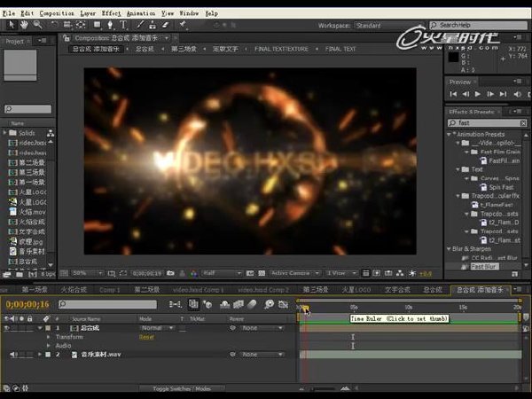Reset the Transform properties
This screenshot has height=399, width=532.
tap(146, 337)
